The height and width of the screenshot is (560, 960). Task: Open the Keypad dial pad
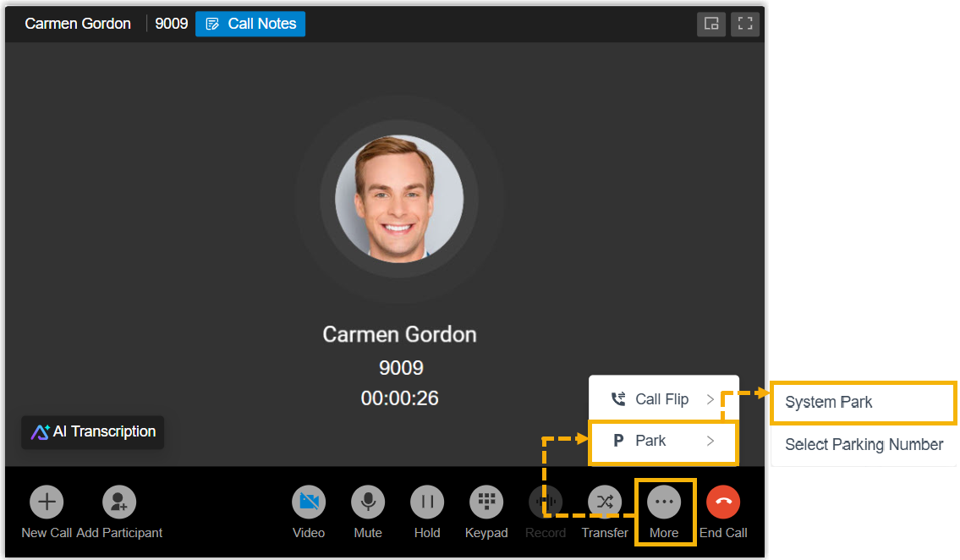pyautogui.click(x=486, y=502)
